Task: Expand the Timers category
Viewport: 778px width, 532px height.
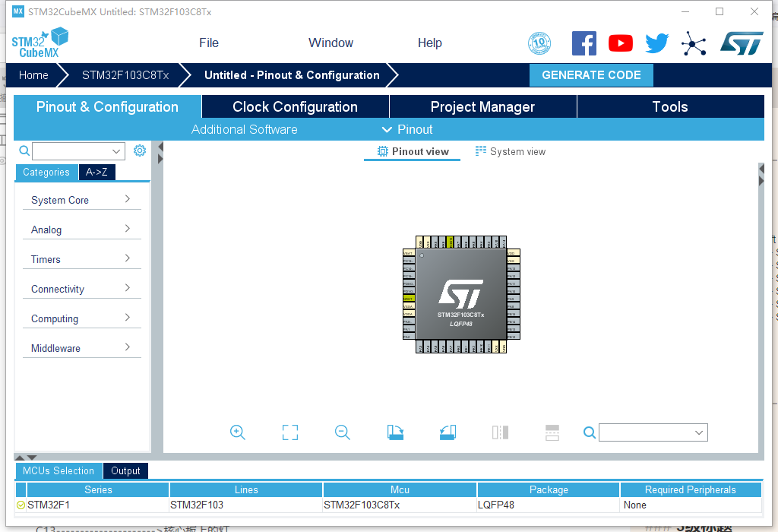Action: 82,260
